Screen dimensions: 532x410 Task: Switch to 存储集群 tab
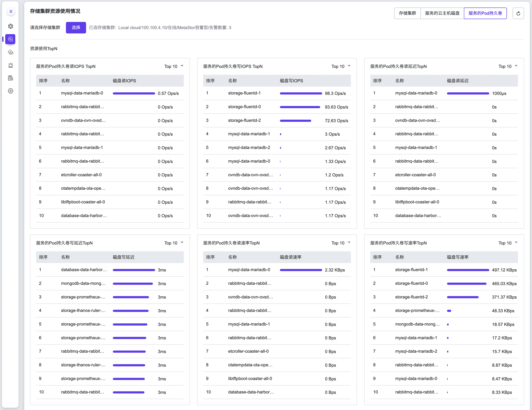point(407,13)
